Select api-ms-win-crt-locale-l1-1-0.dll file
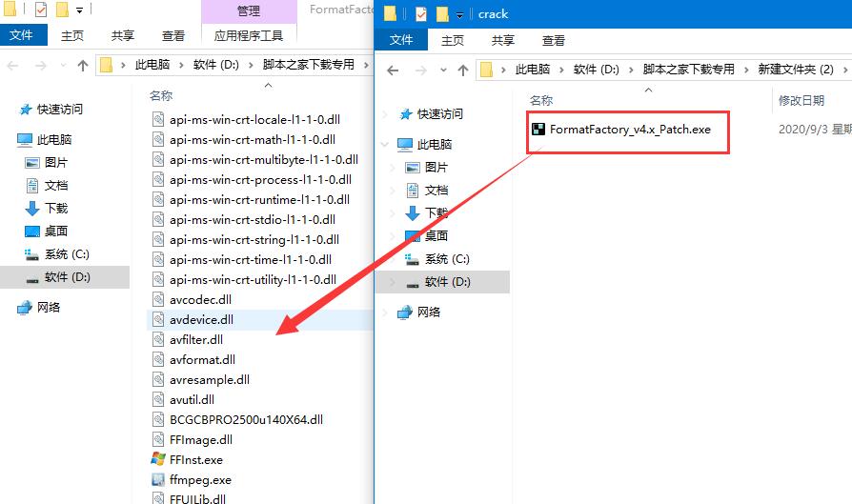 pyautogui.click(x=254, y=119)
